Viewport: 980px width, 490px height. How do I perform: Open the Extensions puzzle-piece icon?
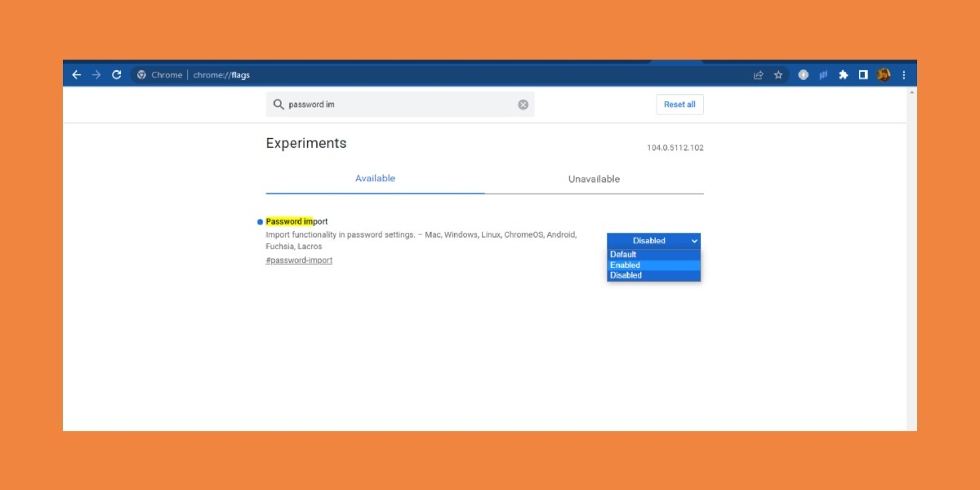pos(844,74)
